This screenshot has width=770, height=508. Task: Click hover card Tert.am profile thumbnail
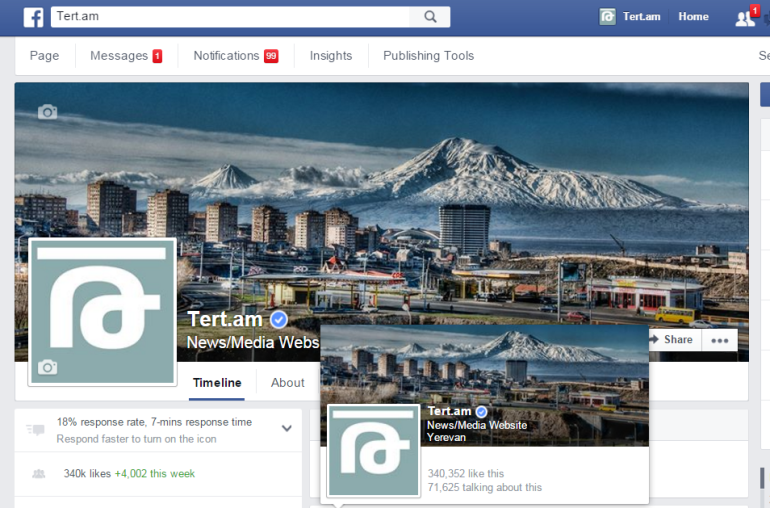(373, 451)
